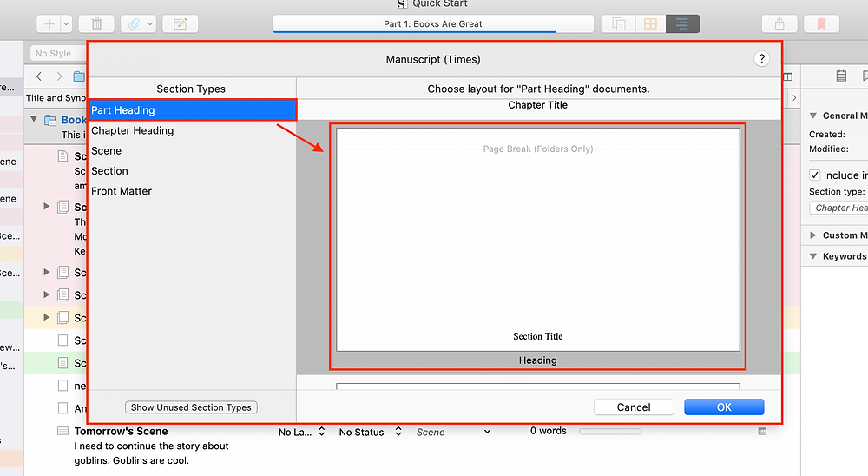Click the Share/export icon in toolbar
This screenshot has height=476, width=868.
coord(779,23)
